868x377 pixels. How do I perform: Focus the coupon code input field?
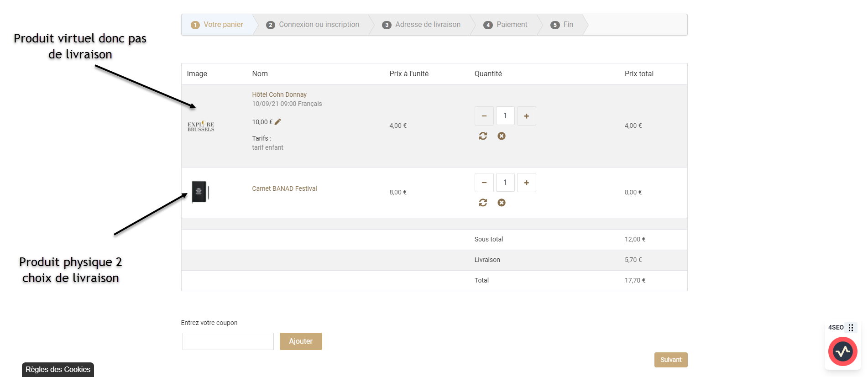tap(228, 341)
